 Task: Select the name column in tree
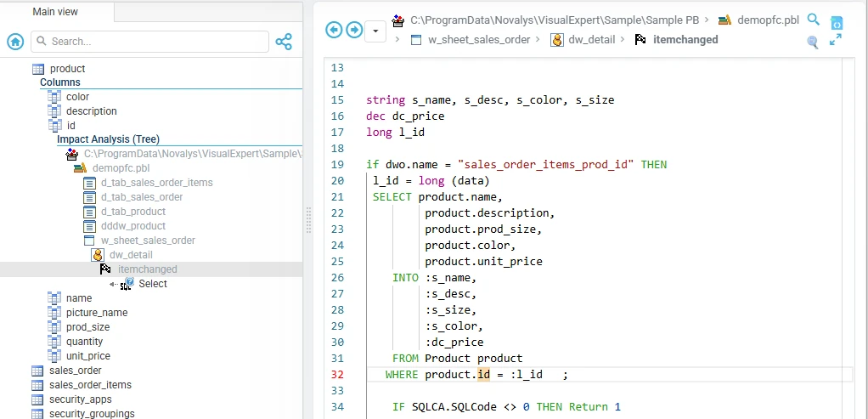tap(79, 298)
